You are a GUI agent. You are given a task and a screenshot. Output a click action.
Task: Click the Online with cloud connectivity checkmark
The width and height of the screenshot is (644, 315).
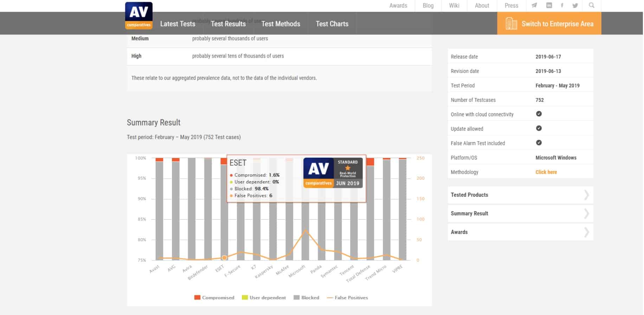point(539,114)
